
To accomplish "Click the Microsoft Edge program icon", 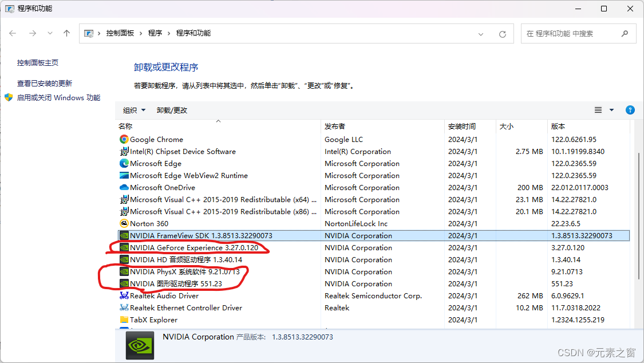I will point(124,163).
